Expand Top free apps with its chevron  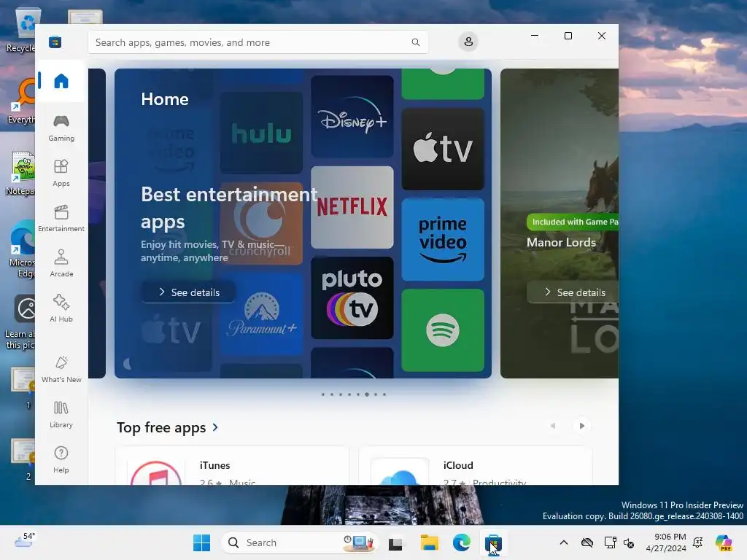(x=215, y=427)
